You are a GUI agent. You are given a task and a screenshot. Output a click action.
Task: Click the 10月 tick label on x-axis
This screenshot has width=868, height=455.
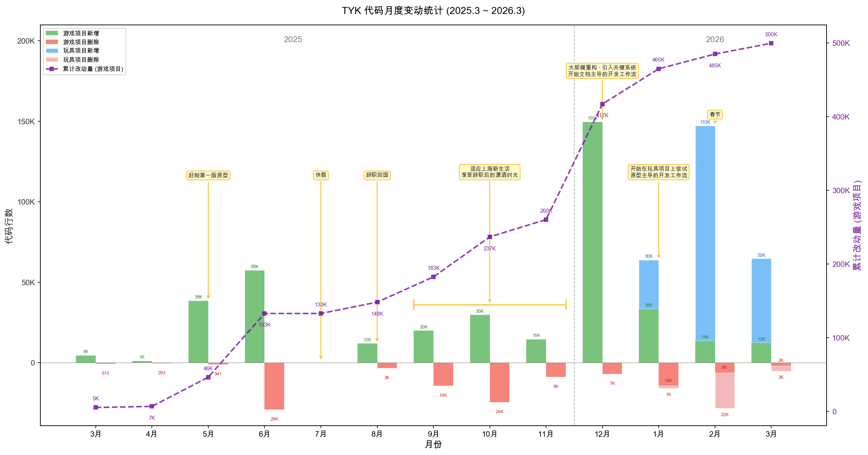[490, 434]
